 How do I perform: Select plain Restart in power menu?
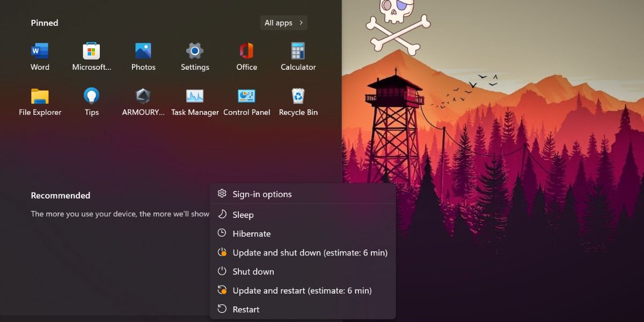(303, 309)
